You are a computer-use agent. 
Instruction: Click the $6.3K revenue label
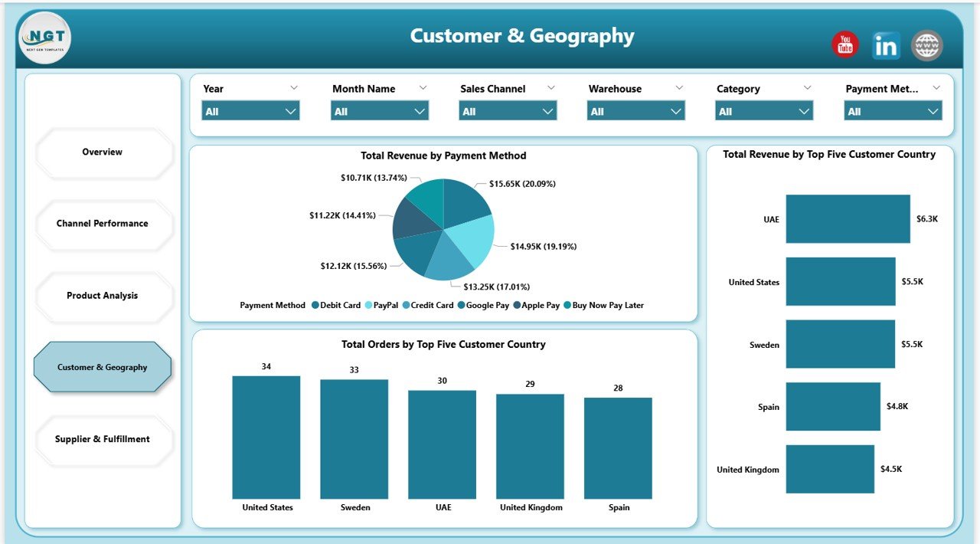pos(926,219)
